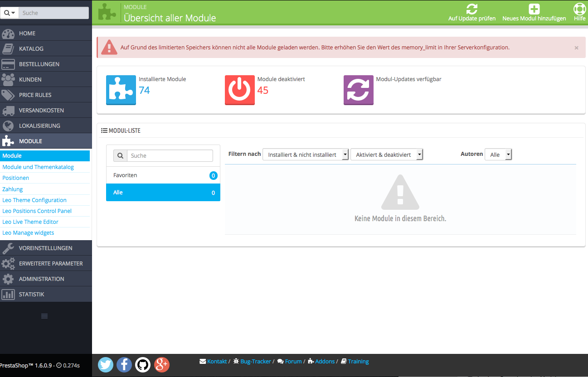The image size is (588, 377).
Task: Click the purple Modul-Updates verfügbar refresh icon
Action: [359, 90]
